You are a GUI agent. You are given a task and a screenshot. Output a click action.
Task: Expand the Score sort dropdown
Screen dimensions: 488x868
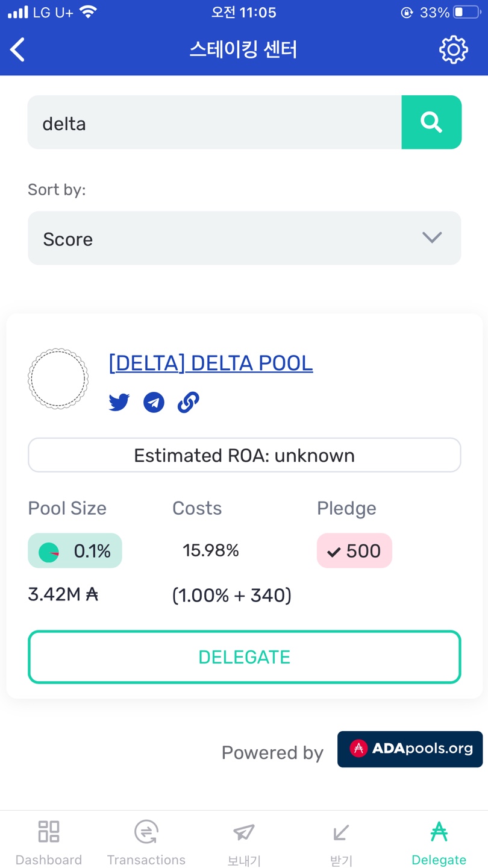(x=244, y=239)
